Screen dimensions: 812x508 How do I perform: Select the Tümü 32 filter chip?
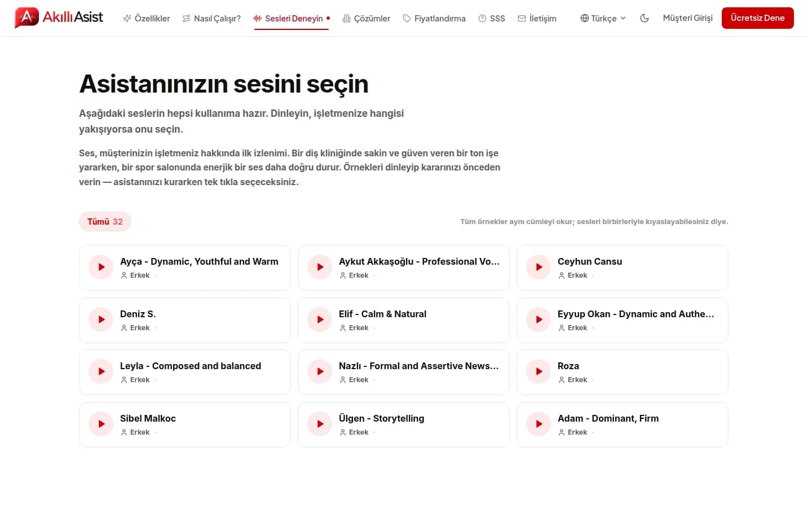[105, 222]
